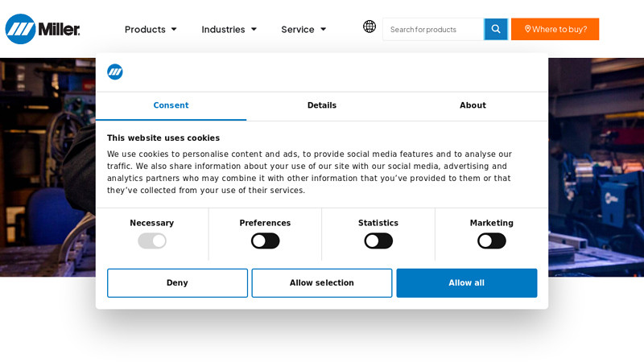
Task: Enable the Preferences cookies toggle
Action: tap(265, 241)
